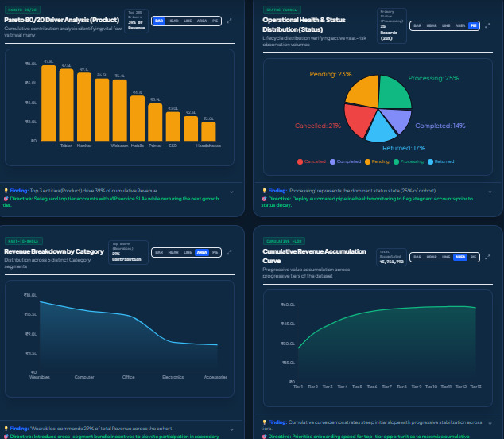The width and height of the screenshot is (504, 439).
Task: Select BAR view on Revenue Breakdown chart
Action: tap(159, 252)
